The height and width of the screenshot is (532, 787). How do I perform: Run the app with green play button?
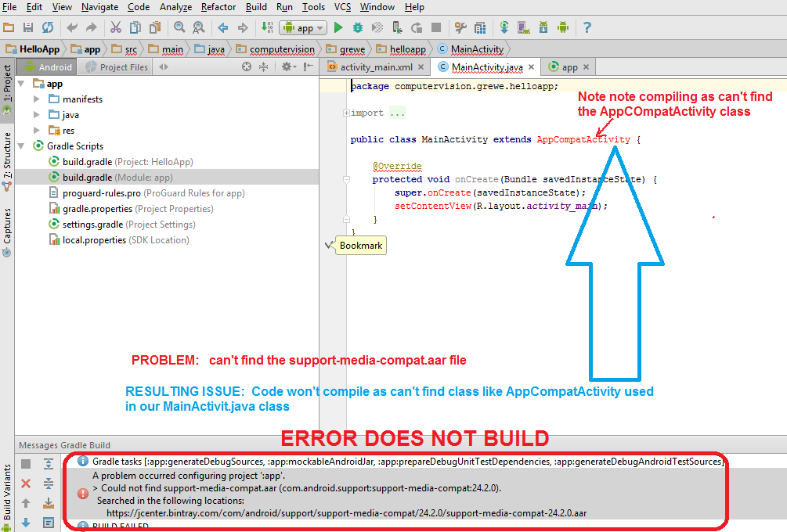click(338, 27)
